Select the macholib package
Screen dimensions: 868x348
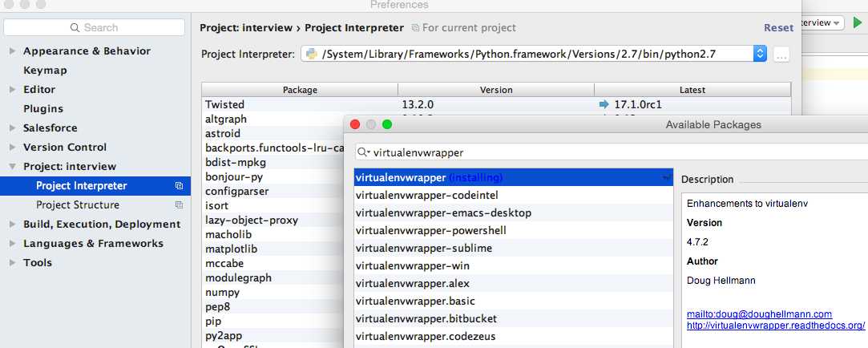(228, 234)
